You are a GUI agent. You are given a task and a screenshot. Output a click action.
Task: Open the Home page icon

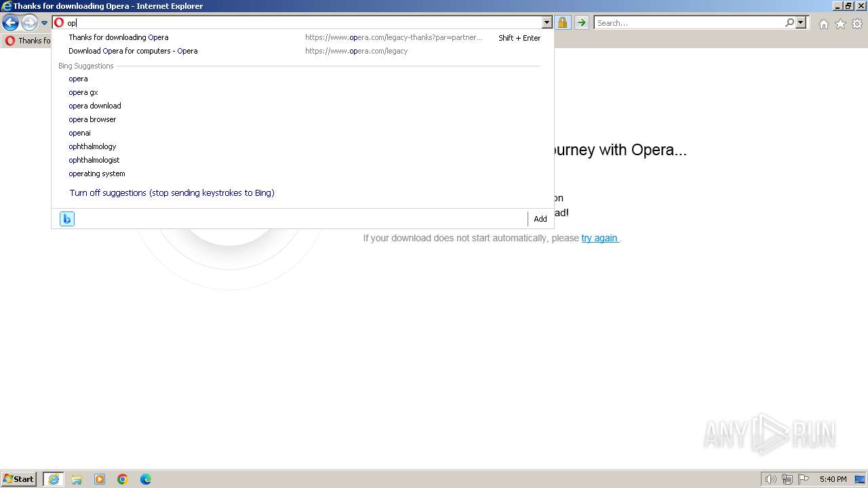click(823, 24)
